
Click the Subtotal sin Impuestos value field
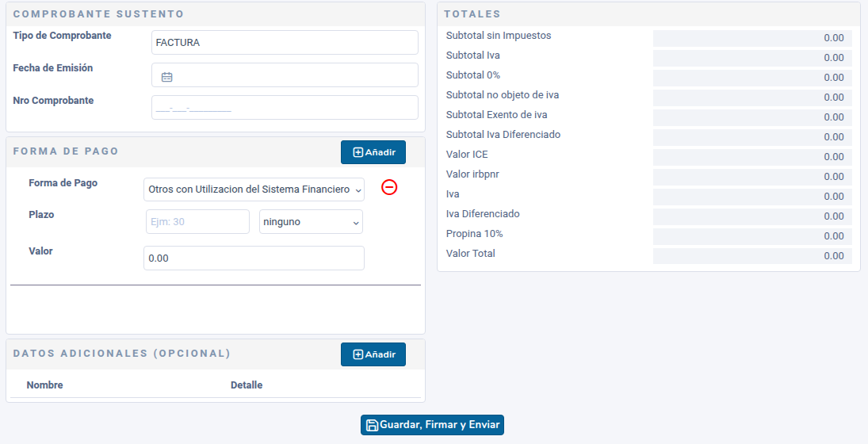(x=752, y=38)
